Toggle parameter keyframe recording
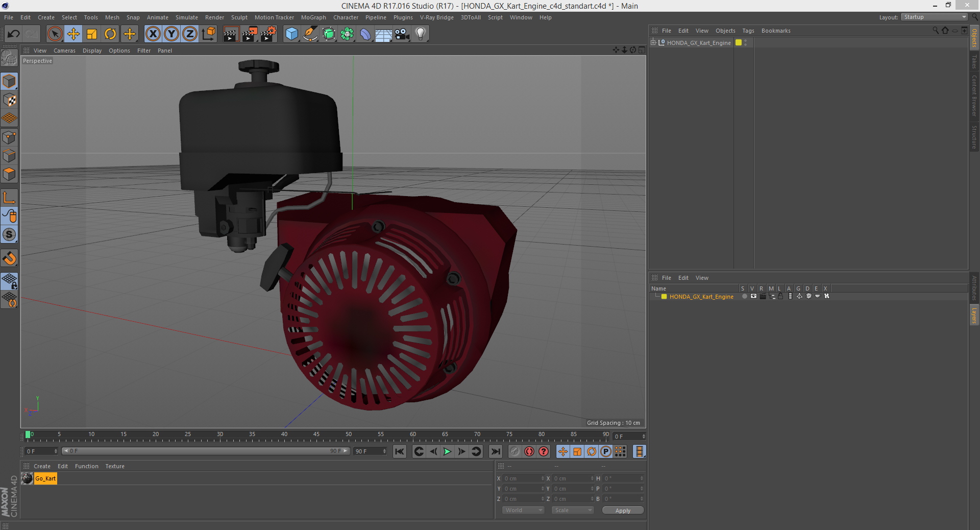980x530 pixels. point(606,451)
